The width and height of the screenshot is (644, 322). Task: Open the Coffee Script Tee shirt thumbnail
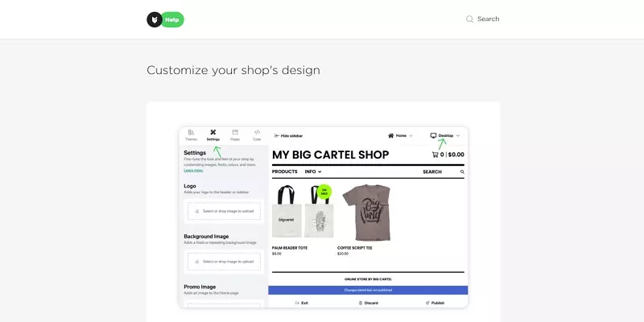(367, 213)
